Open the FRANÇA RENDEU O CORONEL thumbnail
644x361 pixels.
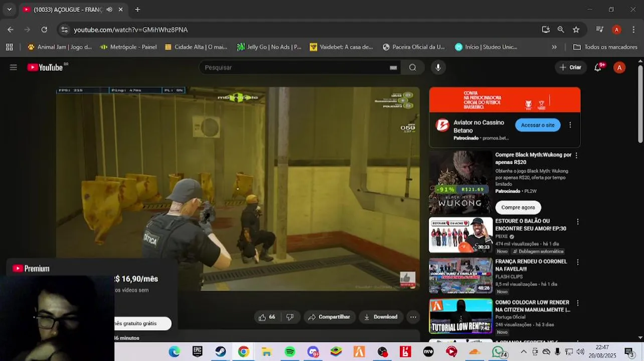click(x=460, y=275)
